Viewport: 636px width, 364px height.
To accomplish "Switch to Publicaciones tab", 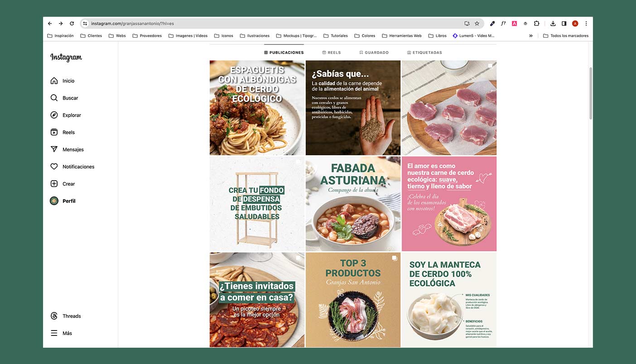I will pos(284,53).
